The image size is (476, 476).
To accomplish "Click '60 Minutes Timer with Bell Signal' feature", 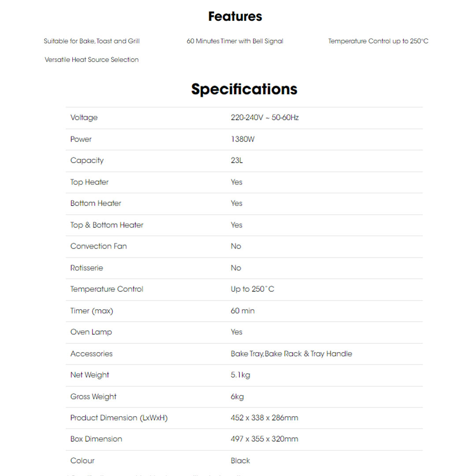I will [x=235, y=41].
